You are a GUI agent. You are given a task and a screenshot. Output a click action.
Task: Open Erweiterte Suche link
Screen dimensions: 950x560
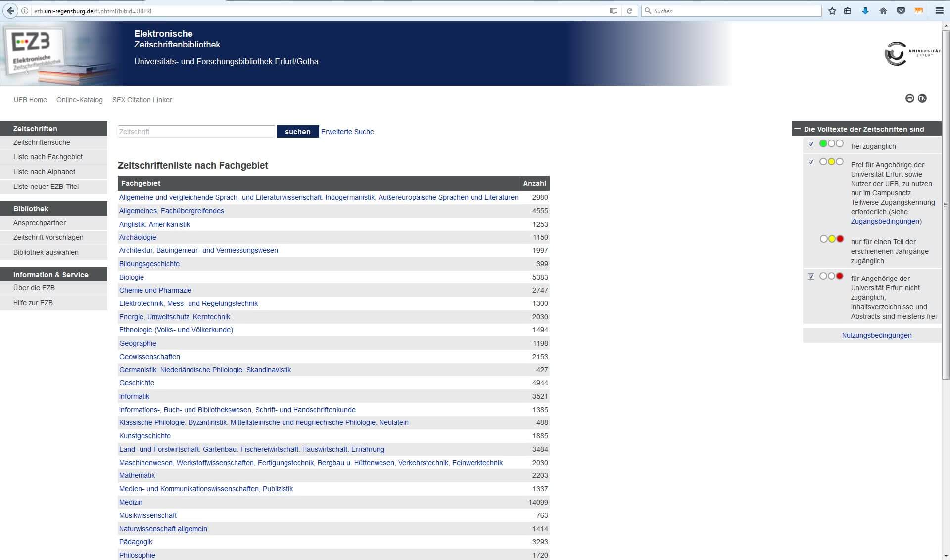point(347,132)
